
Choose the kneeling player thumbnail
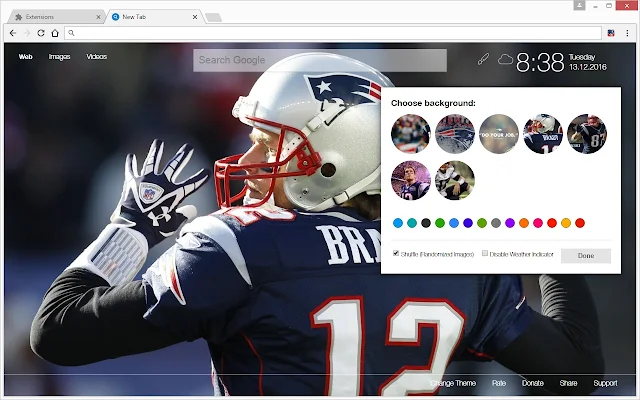[x=455, y=180]
